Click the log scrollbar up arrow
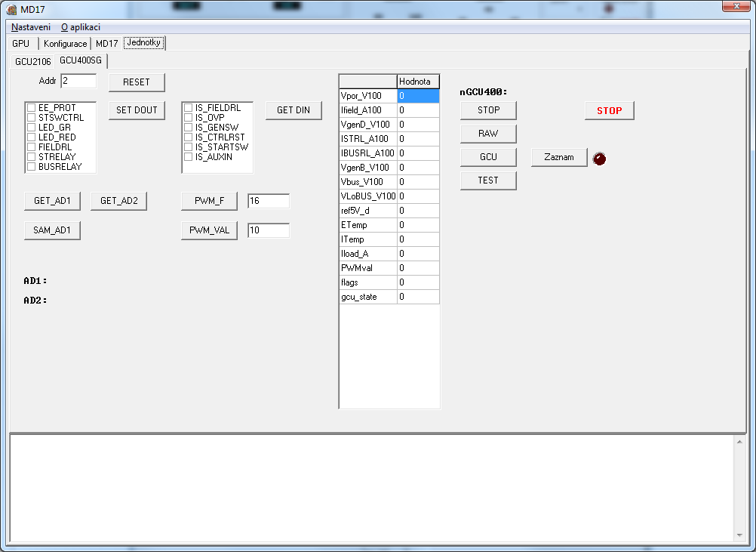Viewport: 756px width, 552px height. click(739, 442)
